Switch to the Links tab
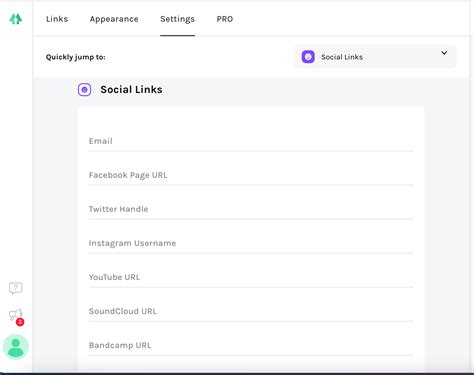Viewport: 474px width, 375px height. [x=57, y=19]
